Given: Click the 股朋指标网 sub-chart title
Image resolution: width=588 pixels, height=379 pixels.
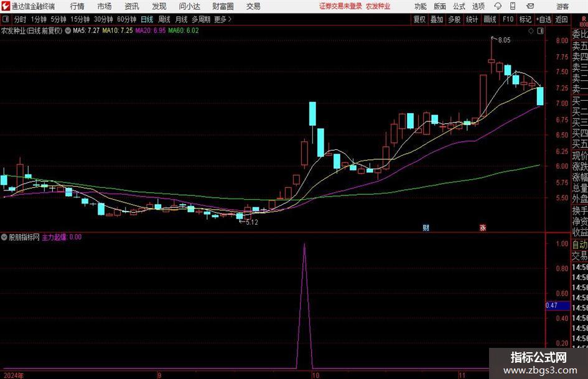Looking at the screenshot, I should 24,237.
